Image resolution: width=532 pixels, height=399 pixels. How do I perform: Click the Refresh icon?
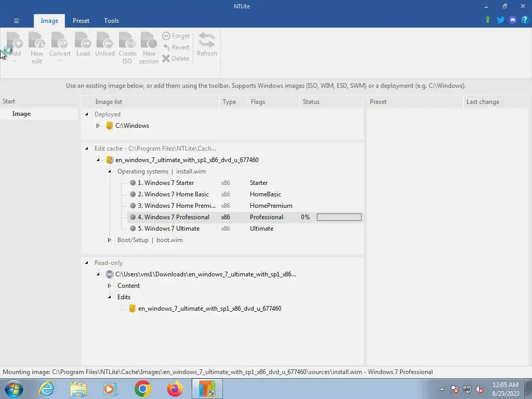[x=207, y=41]
